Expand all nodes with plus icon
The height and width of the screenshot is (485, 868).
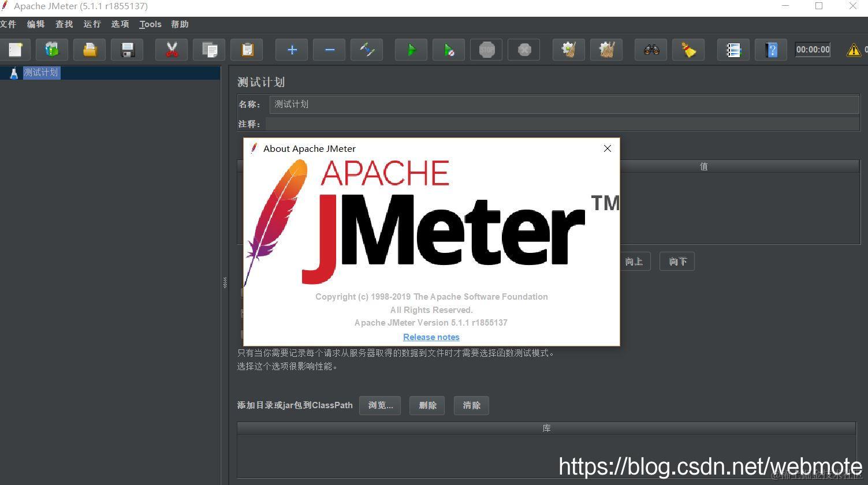[x=292, y=50]
